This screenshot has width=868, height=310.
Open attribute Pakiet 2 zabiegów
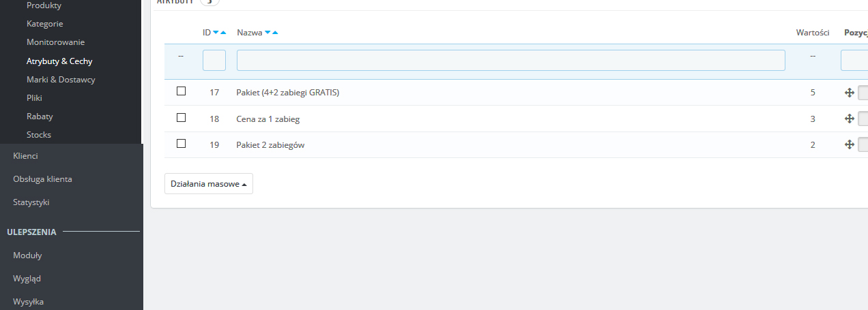271,144
